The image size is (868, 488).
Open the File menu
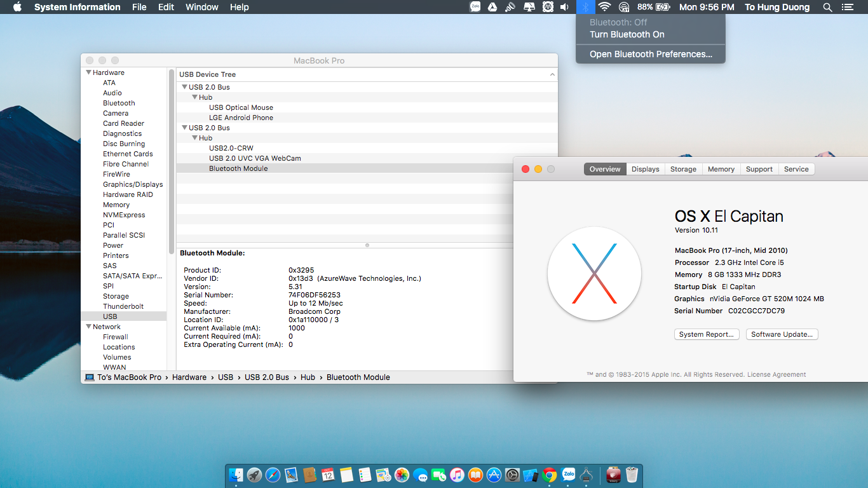click(x=139, y=7)
